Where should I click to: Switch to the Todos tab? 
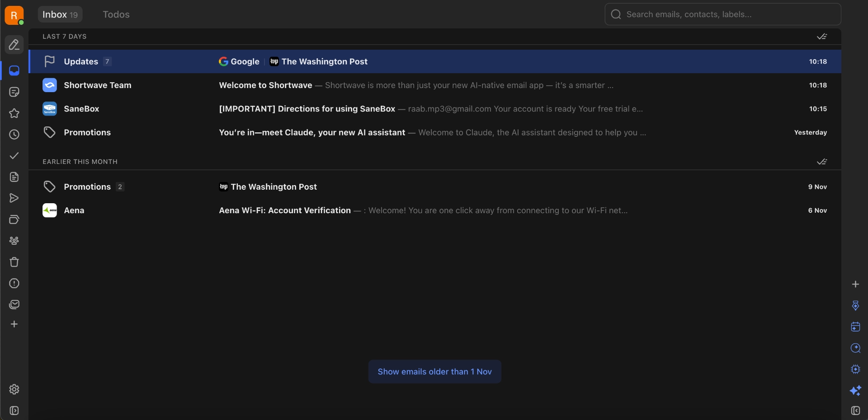click(116, 14)
